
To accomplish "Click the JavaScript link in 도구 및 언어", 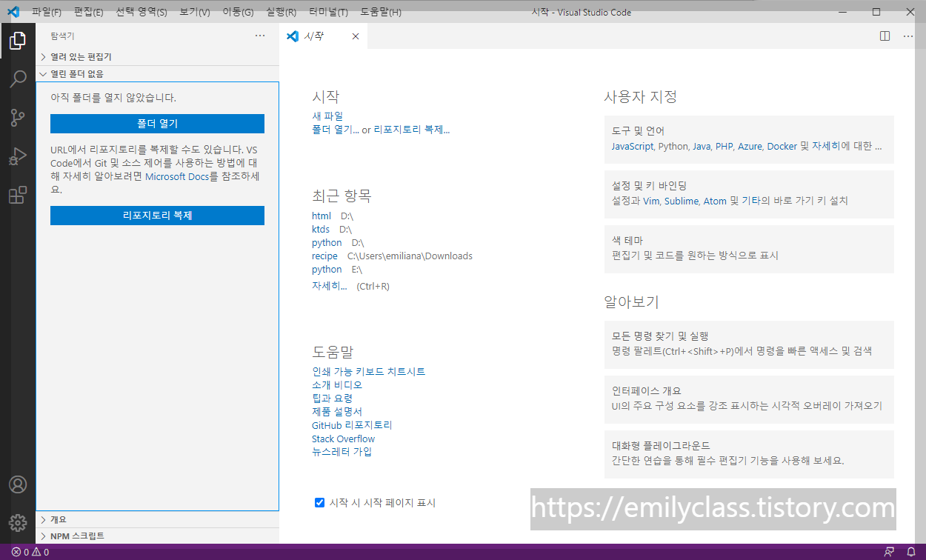I will [x=633, y=146].
